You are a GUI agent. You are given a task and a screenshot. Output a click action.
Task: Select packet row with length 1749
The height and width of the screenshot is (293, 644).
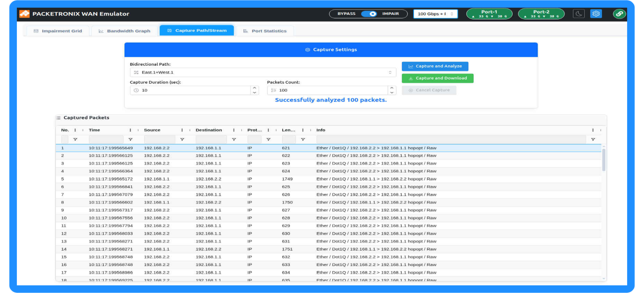point(328,179)
